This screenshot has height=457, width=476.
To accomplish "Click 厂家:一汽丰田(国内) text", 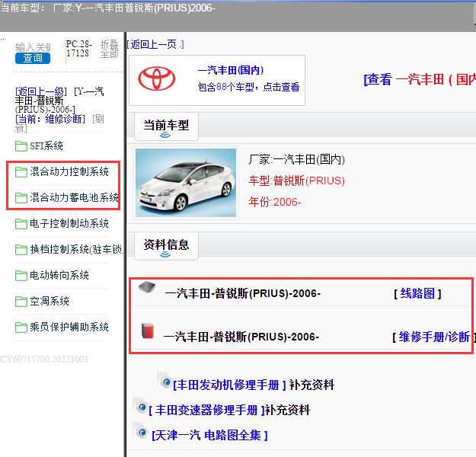I will coord(297,159).
